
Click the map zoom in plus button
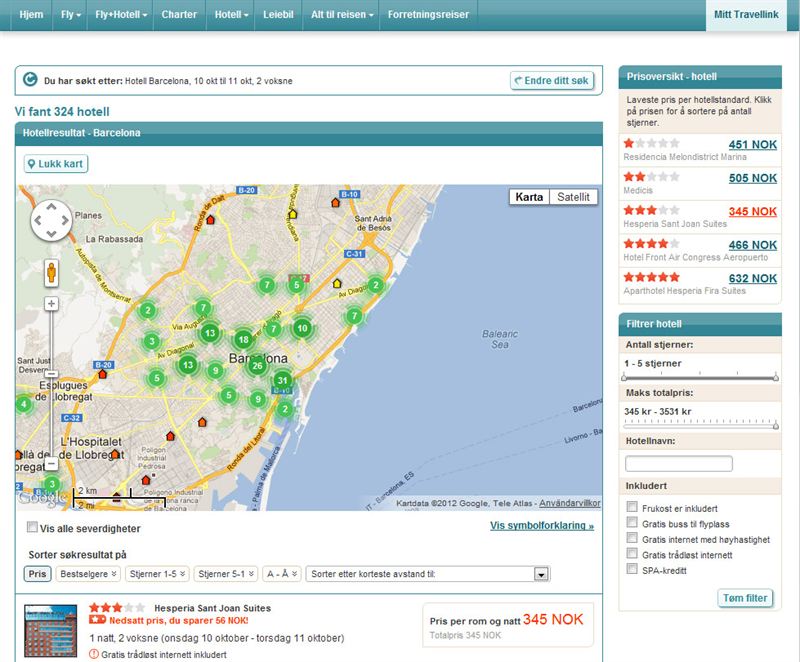51,304
